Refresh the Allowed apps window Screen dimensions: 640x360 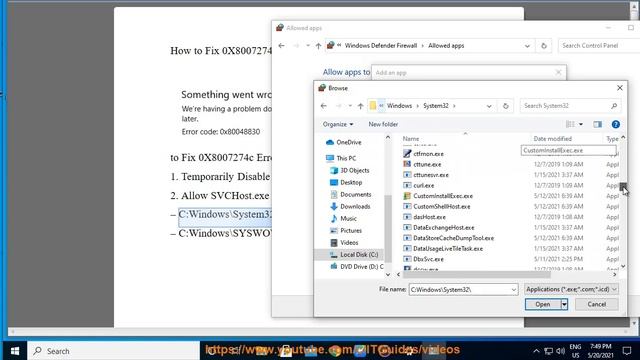[544, 46]
